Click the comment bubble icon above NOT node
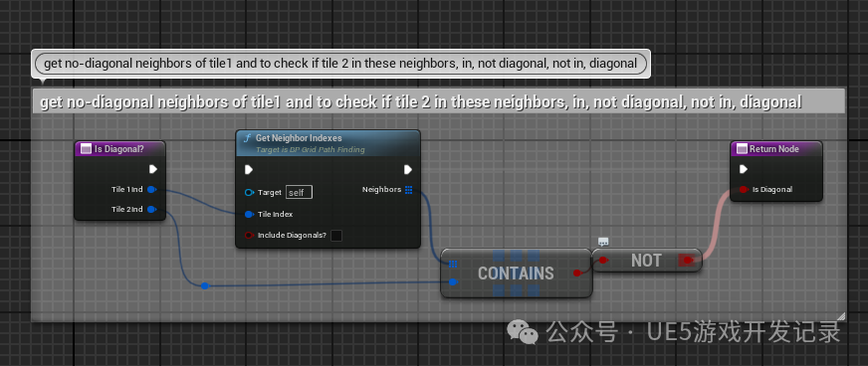 click(x=603, y=242)
